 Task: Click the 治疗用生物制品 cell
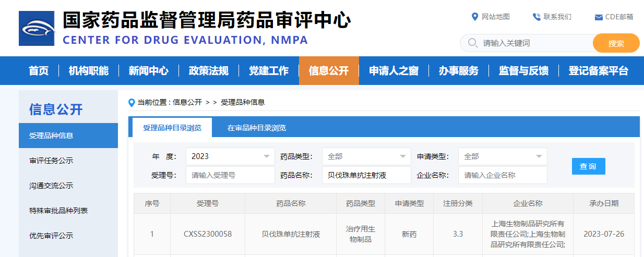(361, 234)
